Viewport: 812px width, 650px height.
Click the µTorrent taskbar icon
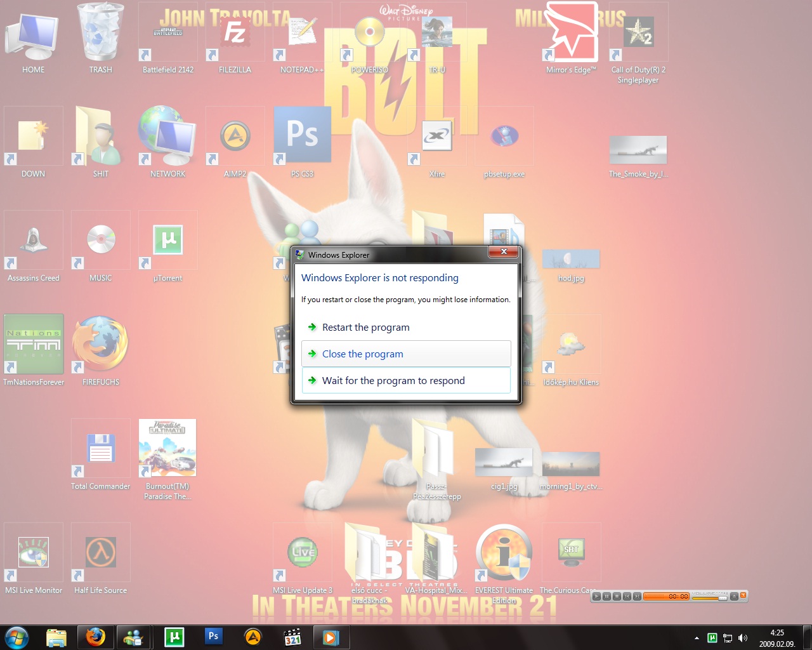[174, 637]
